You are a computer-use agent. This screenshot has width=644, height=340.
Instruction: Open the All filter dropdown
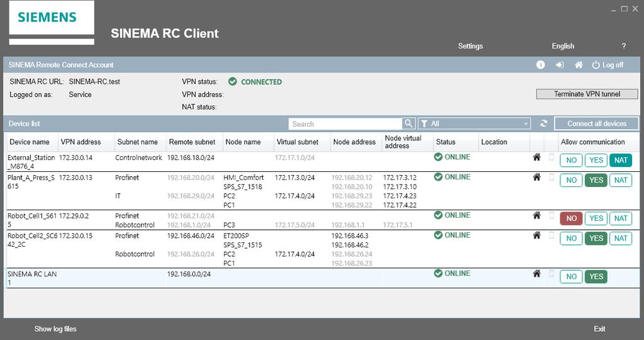(x=474, y=123)
